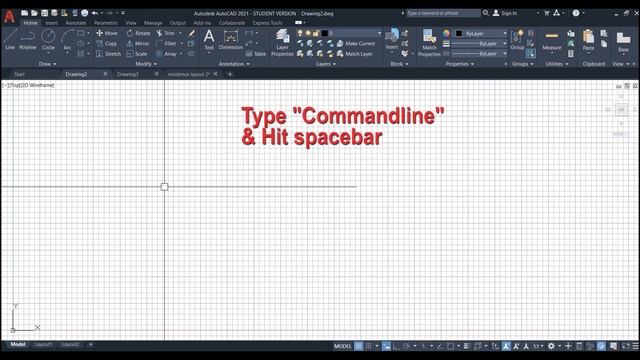The image size is (640, 360).
Task: Select the Text annotation tool
Action: click(x=209, y=40)
